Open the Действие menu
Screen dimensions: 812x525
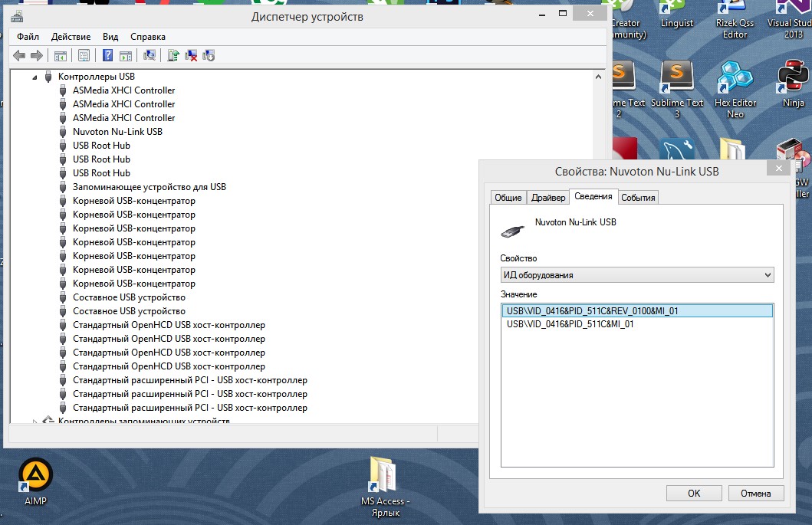tap(71, 37)
